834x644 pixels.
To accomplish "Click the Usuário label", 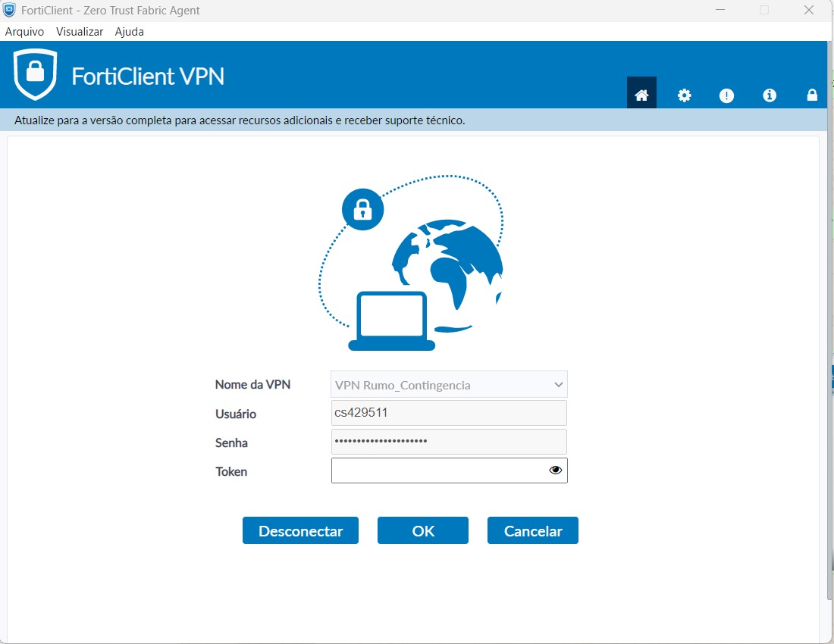I will click(236, 414).
